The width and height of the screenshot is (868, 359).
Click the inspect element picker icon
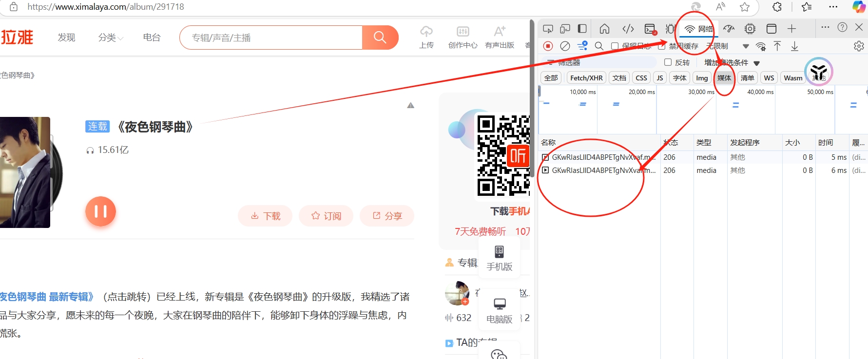(x=548, y=29)
